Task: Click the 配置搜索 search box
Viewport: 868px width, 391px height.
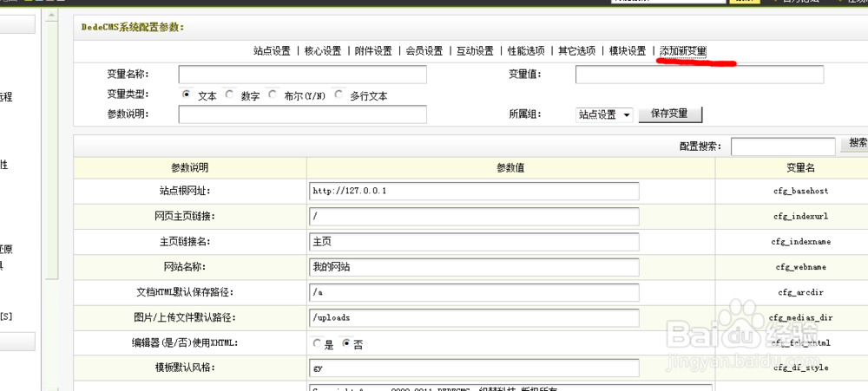Action: point(783,147)
